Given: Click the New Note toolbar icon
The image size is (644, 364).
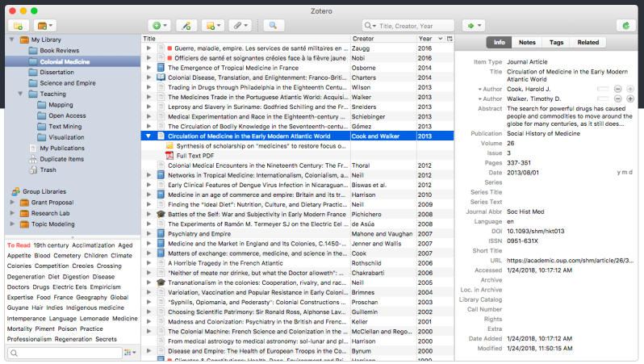Looking at the screenshot, I should [x=212, y=26].
